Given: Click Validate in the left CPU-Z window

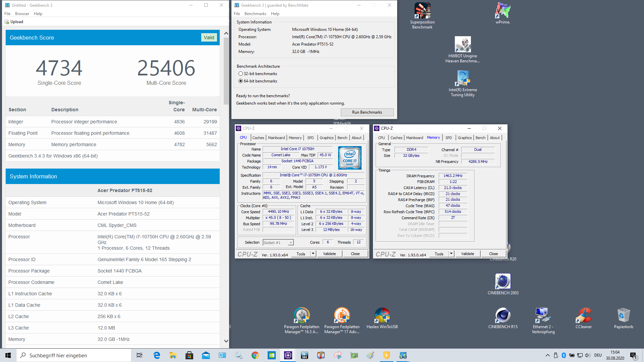Looking at the screenshot, I should point(329,254).
